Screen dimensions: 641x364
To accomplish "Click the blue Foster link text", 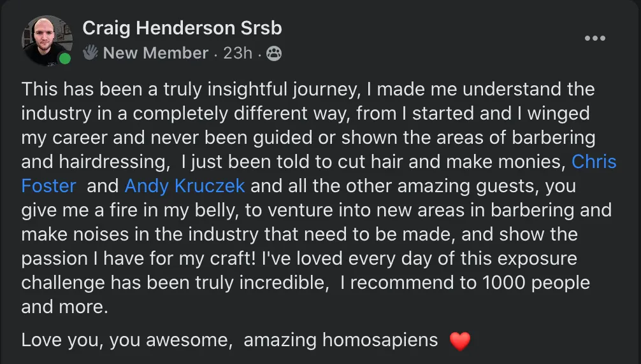I will tap(48, 186).
